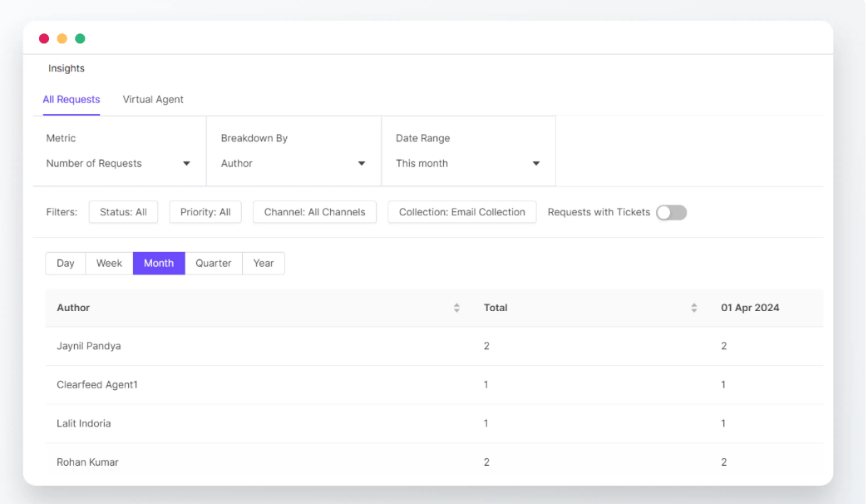Sort by Author column sort arrows
This screenshot has width=868, height=504.
[456, 308]
